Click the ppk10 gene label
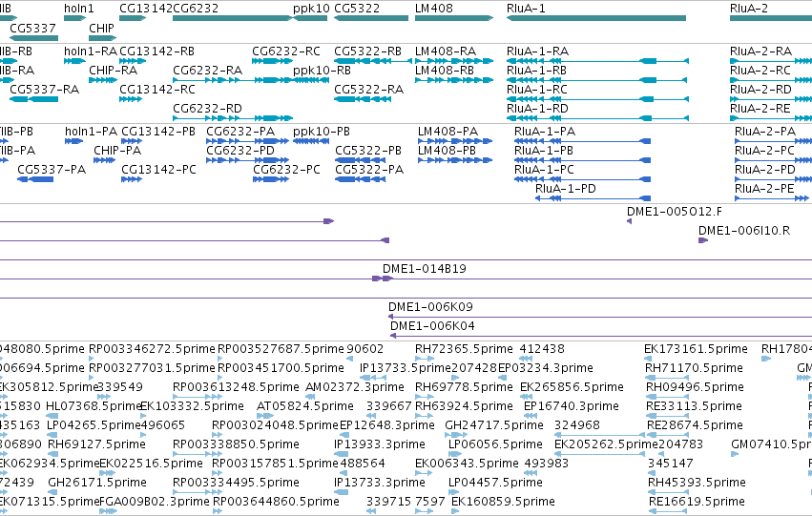This screenshot has width=812, height=516. (x=311, y=9)
